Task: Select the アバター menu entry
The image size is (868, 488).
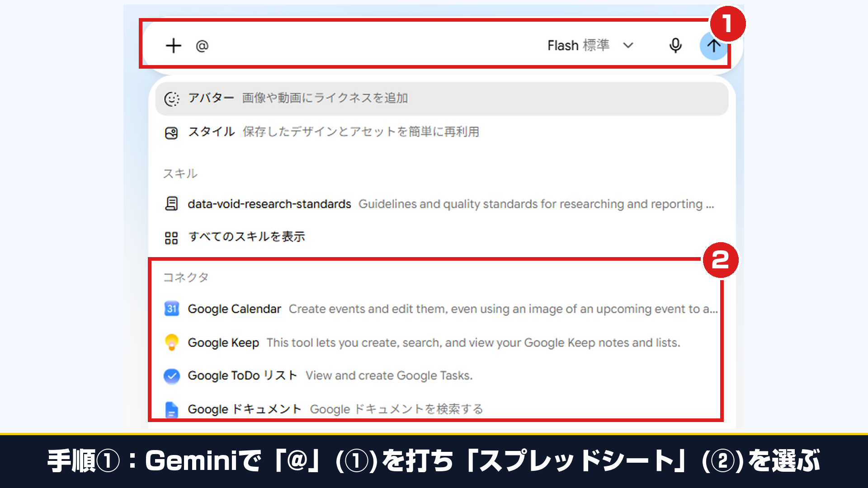Action: point(442,99)
